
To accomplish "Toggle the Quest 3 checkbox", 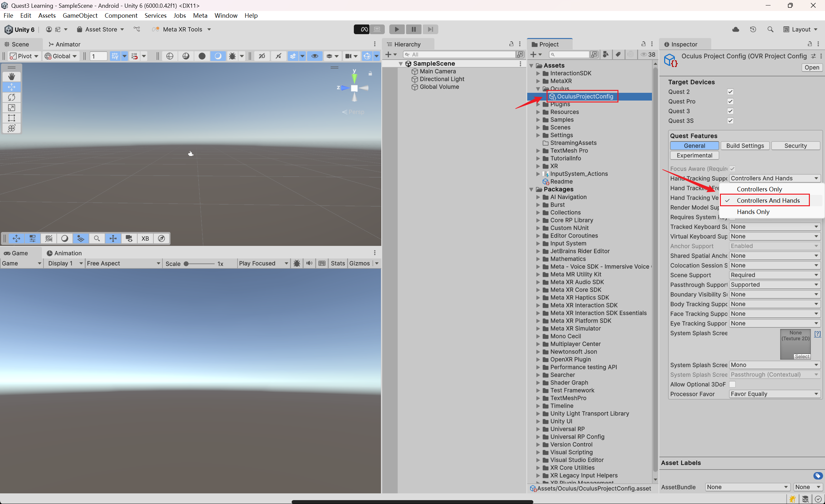I will [730, 111].
